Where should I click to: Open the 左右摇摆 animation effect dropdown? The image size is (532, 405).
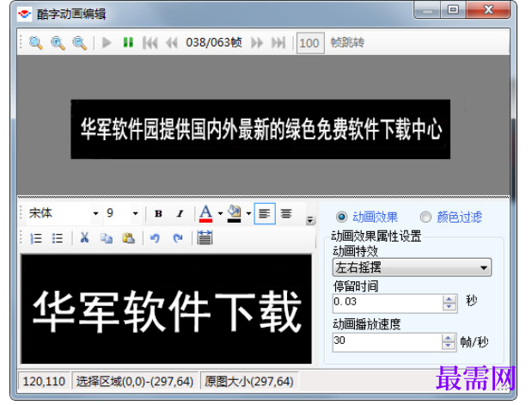(x=412, y=267)
